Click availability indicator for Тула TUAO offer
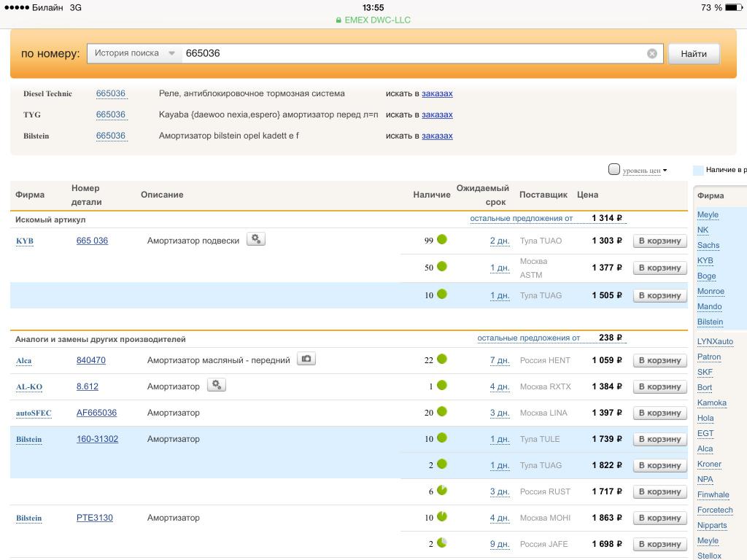This screenshot has height=560, width=747. (x=441, y=239)
